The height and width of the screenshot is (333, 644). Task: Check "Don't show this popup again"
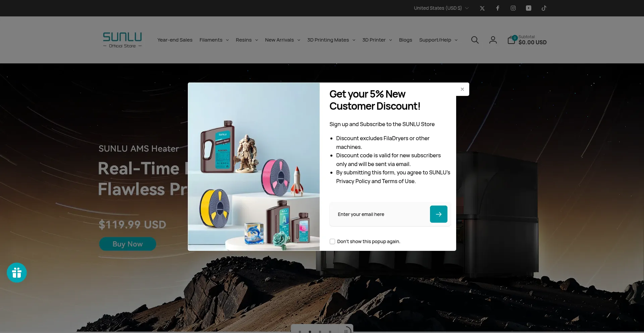(332, 241)
